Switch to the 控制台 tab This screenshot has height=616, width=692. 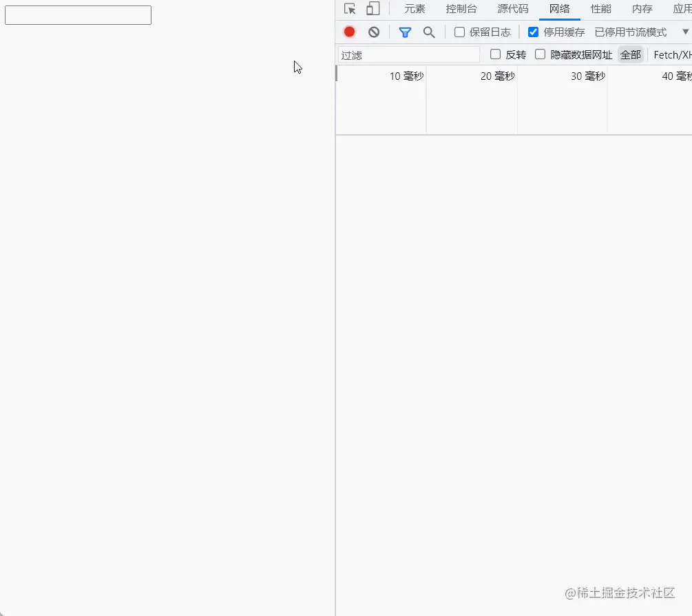click(461, 9)
